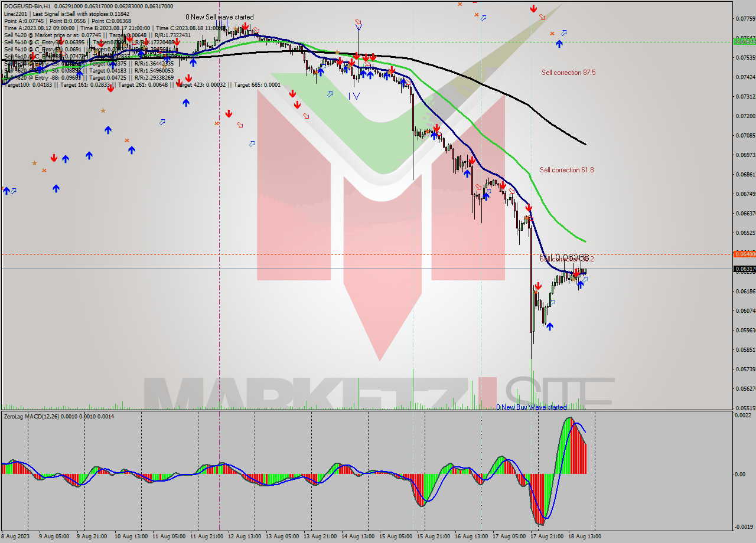Click the black 0.06317 current price tag
Image resolution: width=756 pixels, height=543 pixels.
(x=744, y=269)
